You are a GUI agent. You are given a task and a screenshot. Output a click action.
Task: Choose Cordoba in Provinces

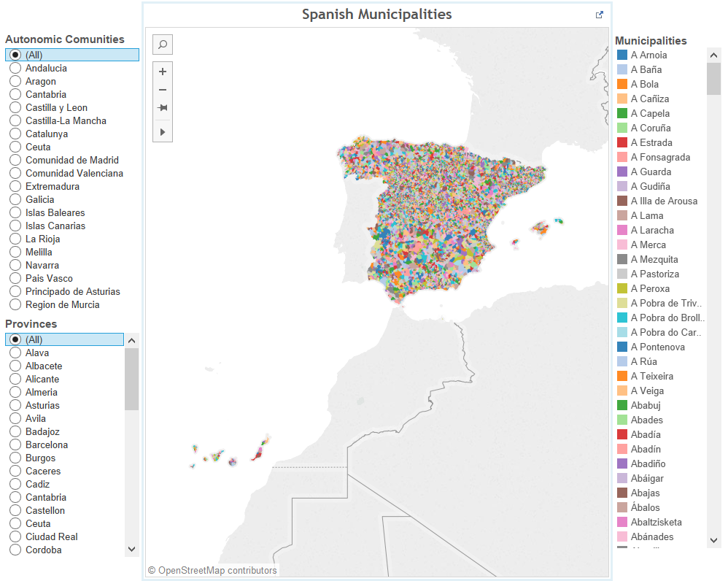15,550
